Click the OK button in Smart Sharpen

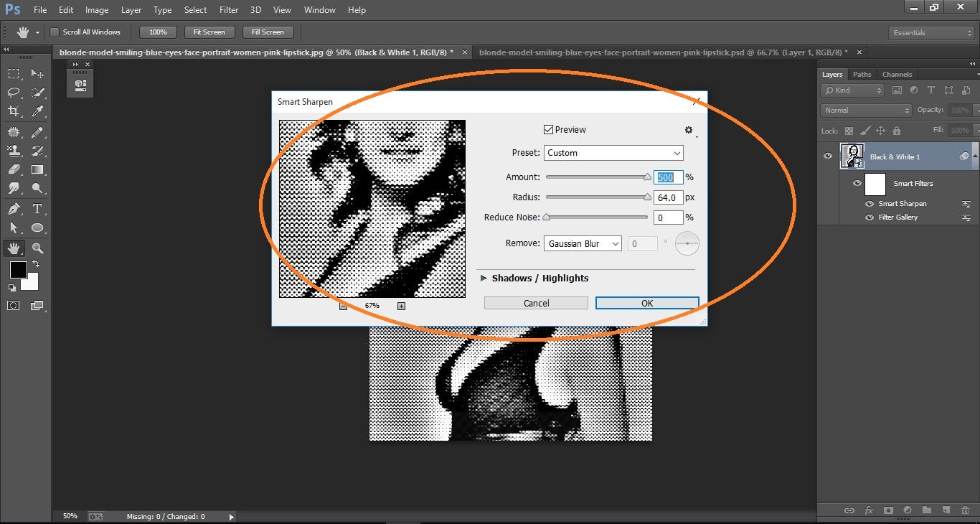tap(646, 302)
